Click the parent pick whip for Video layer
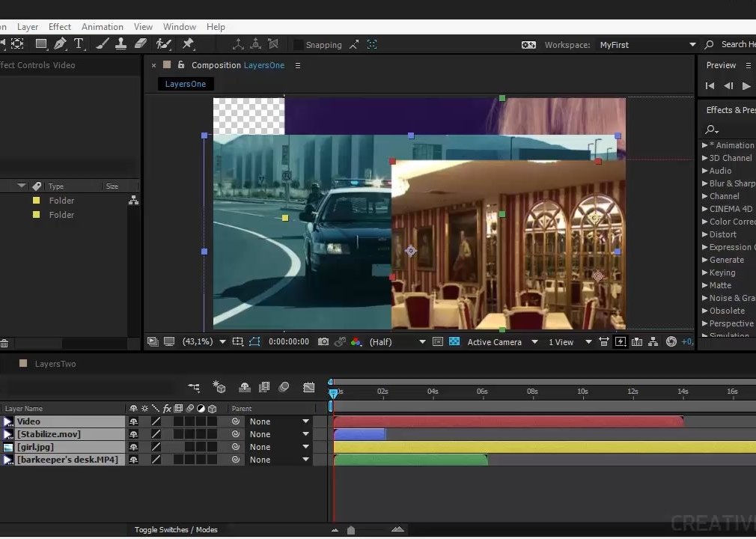Viewport: 756px width, 539px height. [x=235, y=421]
